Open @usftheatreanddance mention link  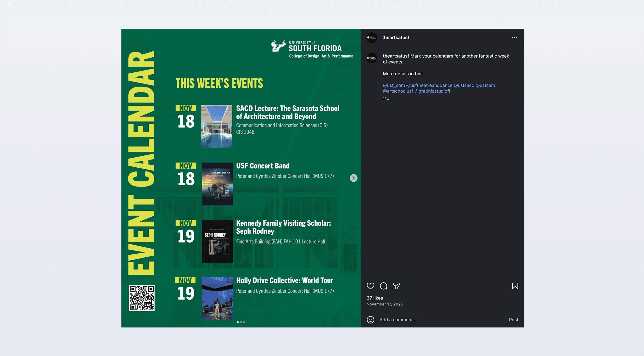(x=429, y=85)
